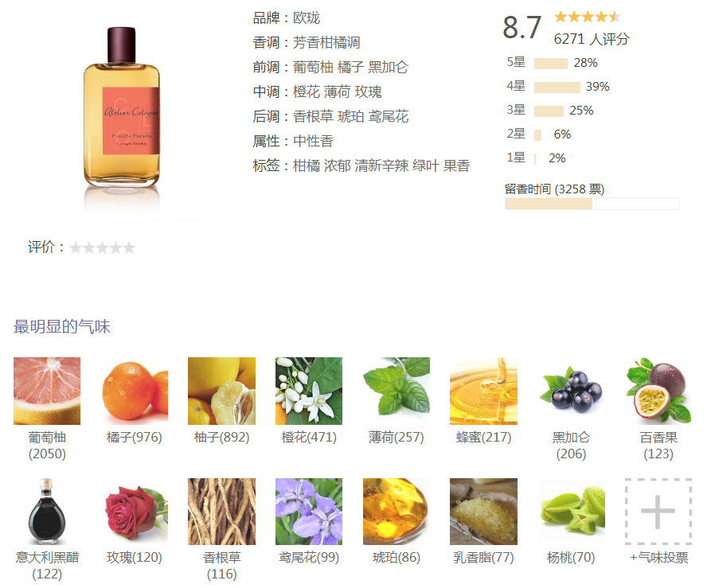The width and height of the screenshot is (715, 588).
Task: Open the 黑加仑 blackcurrant image
Action: pyautogui.click(x=571, y=391)
